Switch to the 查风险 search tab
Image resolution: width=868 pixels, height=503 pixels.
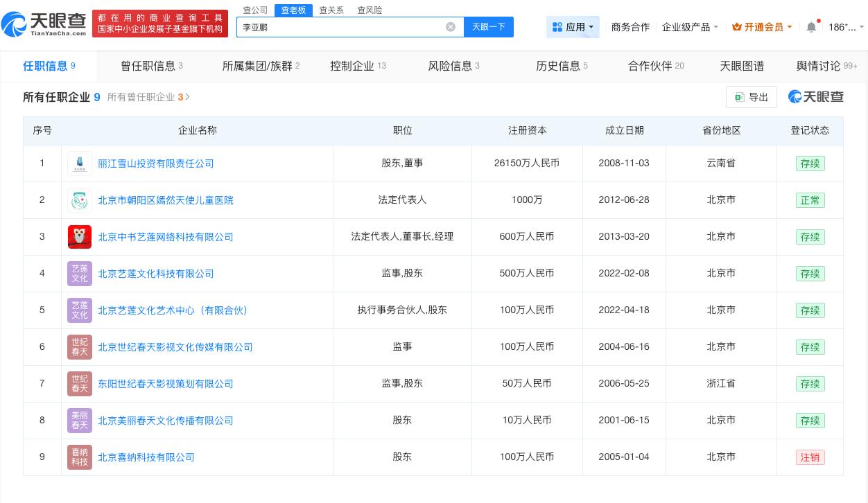pos(370,10)
